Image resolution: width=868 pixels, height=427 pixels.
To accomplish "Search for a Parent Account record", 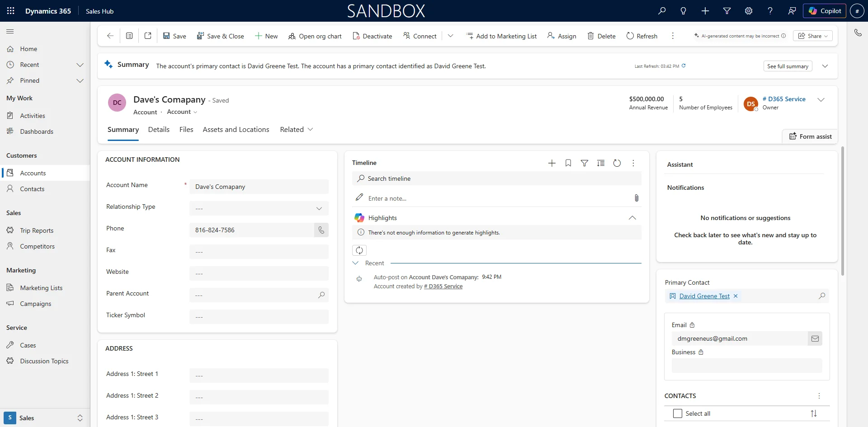I will (321, 295).
